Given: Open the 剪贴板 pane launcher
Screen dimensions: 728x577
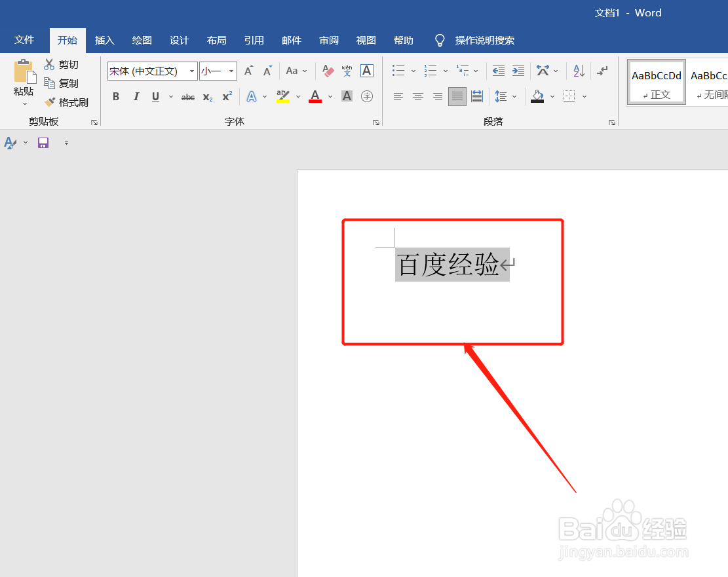Looking at the screenshot, I should tap(94, 122).
